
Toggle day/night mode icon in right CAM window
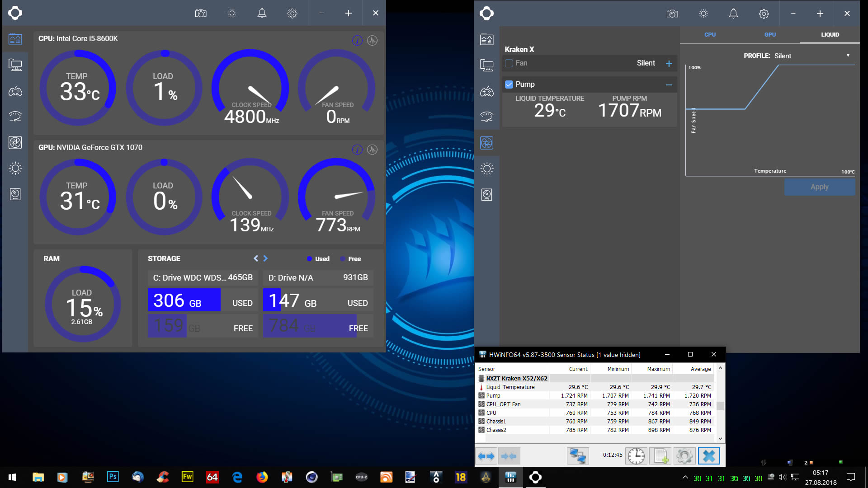tap(703, 14)
